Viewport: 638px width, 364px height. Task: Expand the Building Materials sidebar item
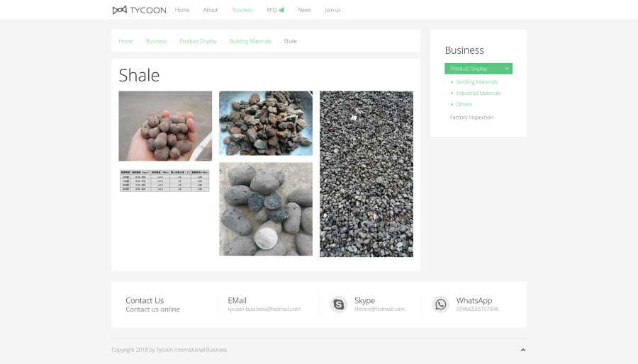476,82
